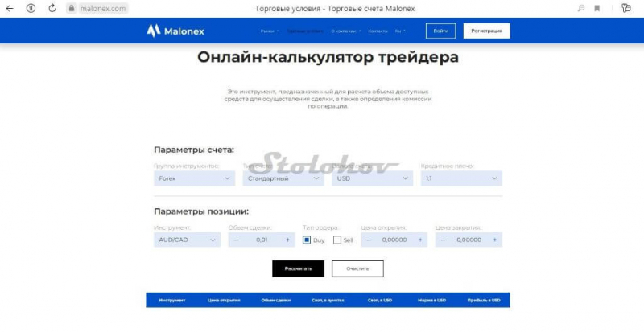
Task: Open the Рынки menu in the navbar
Action: [x=270, y=31]
